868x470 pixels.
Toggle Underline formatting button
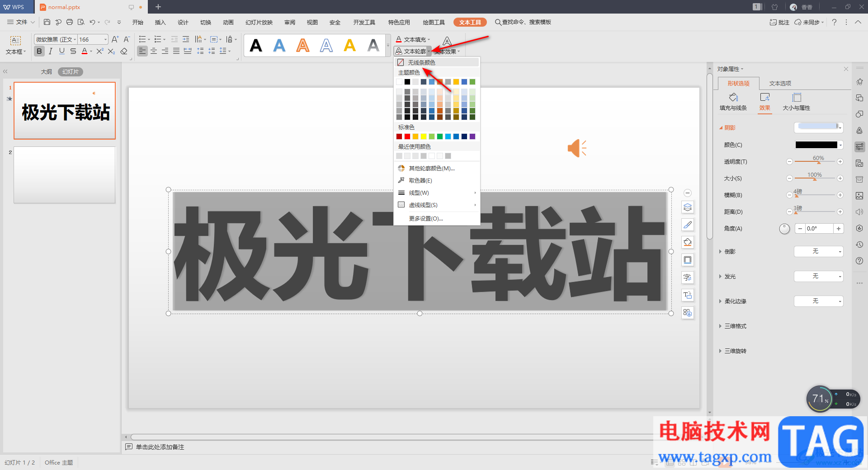pos(62,51)
